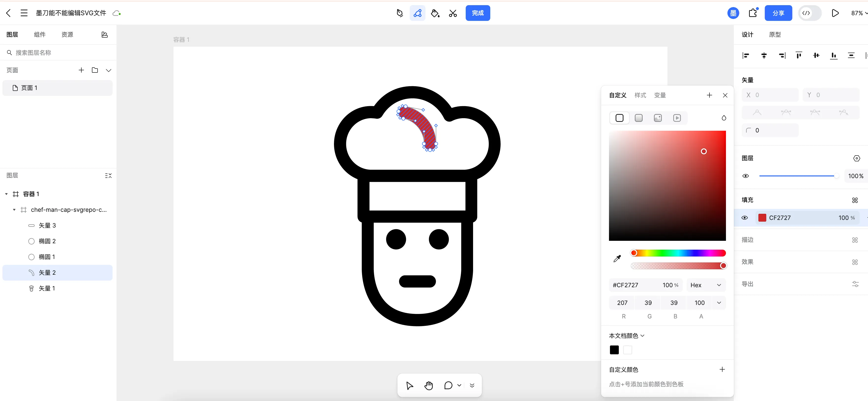
Task: Select the paint bucket fill tool
Action: tap(435, 13)
